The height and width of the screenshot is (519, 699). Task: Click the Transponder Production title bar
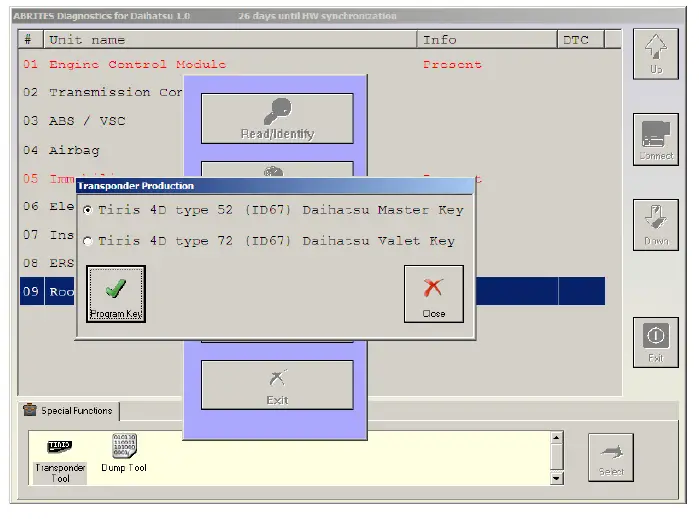coord(275,186)
